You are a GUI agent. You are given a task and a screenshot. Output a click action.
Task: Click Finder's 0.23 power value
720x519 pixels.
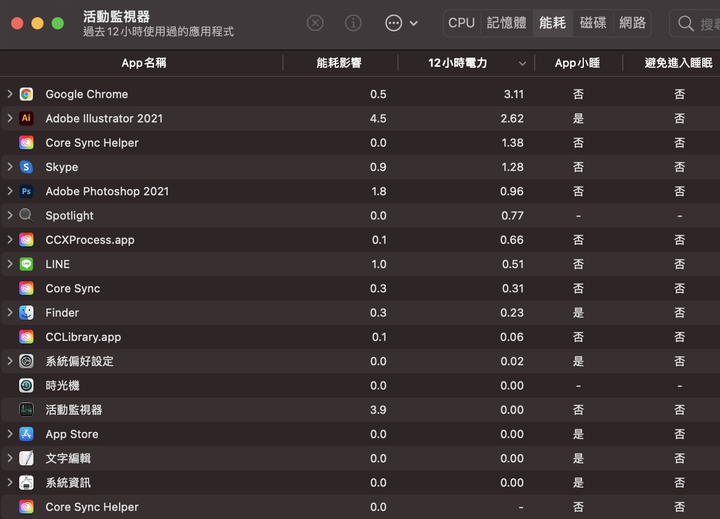tap(512, 313)
